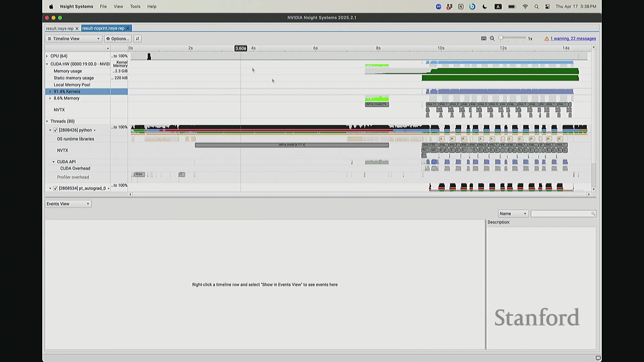The width and height of the screenshot is (644, 362).
Task: Expand the 91.4% Kernels row
Action: point(50,92)
